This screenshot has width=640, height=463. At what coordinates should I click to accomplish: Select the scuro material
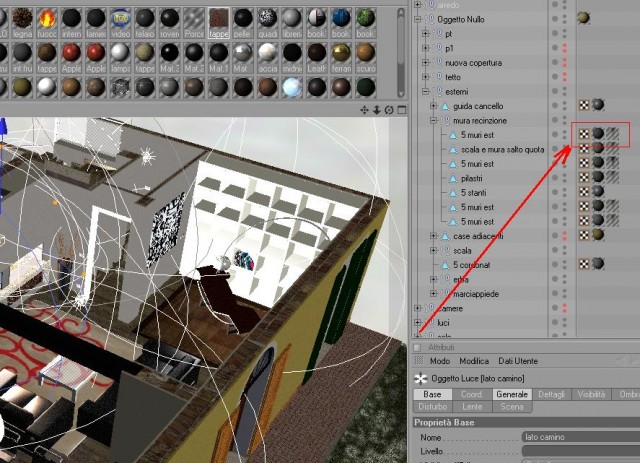(365, 53)
